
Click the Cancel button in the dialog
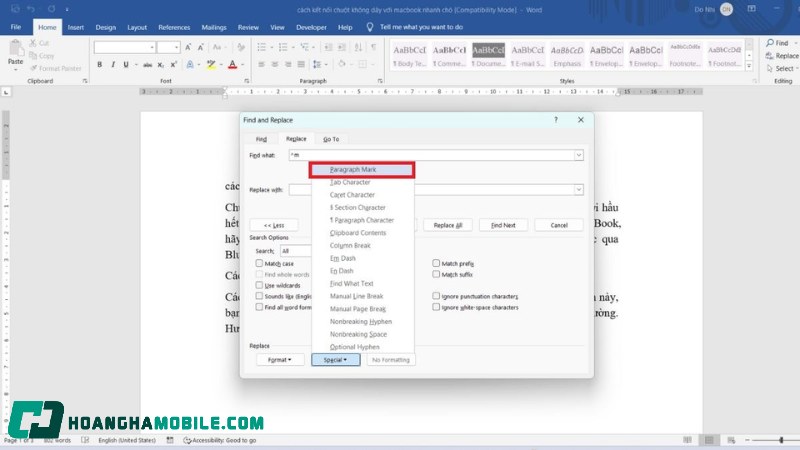pyautogui.click(x=558, y=225)
